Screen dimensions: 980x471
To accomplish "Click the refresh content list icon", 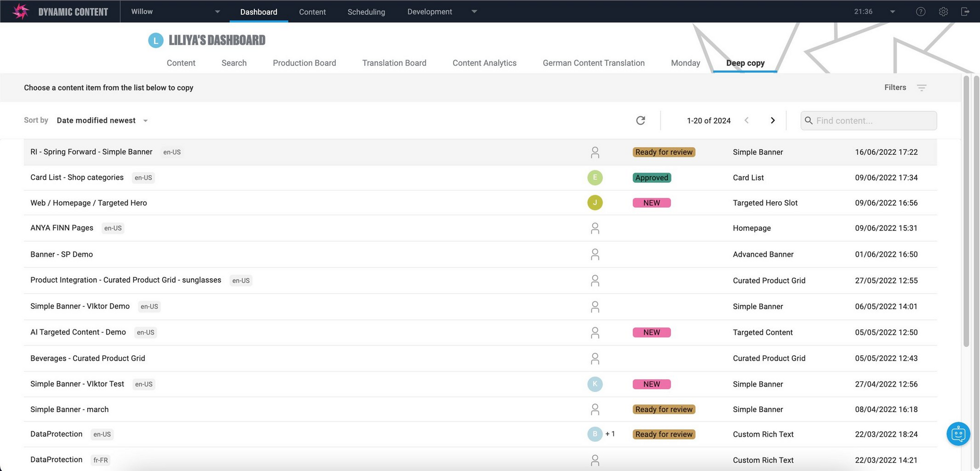I will click(641, 120).
